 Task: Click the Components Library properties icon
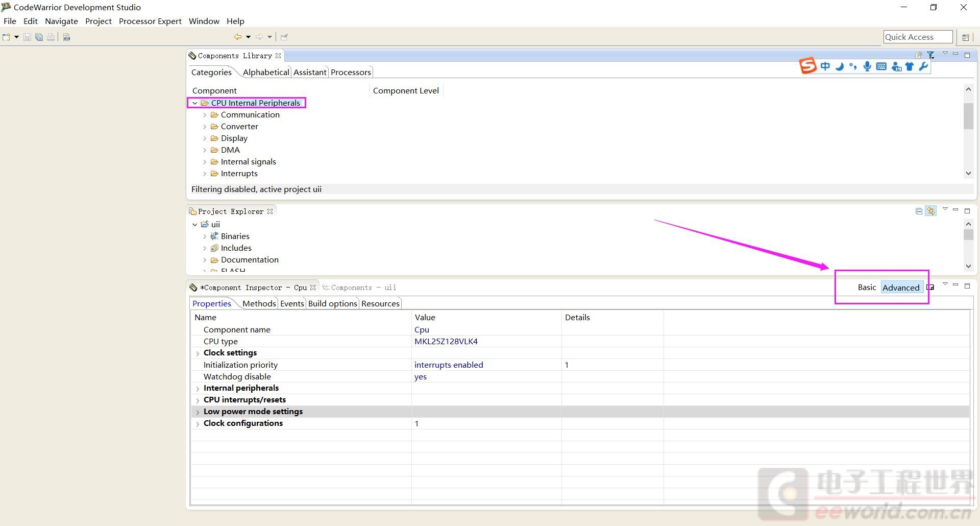(919, 55)
